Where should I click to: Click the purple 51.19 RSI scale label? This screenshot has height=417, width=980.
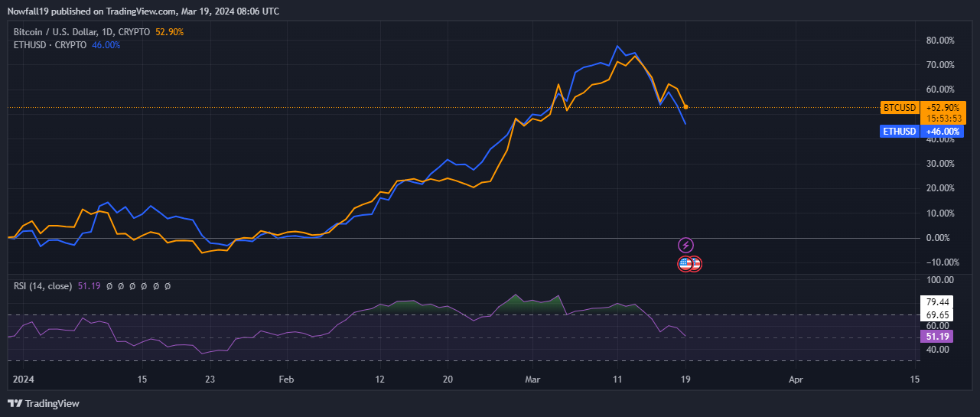pos(937,337)
